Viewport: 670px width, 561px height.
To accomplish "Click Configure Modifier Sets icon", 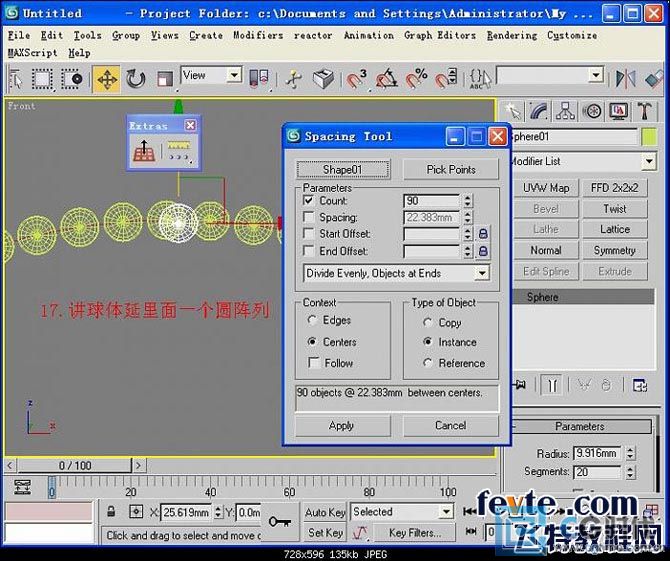I will coord(640,385).
